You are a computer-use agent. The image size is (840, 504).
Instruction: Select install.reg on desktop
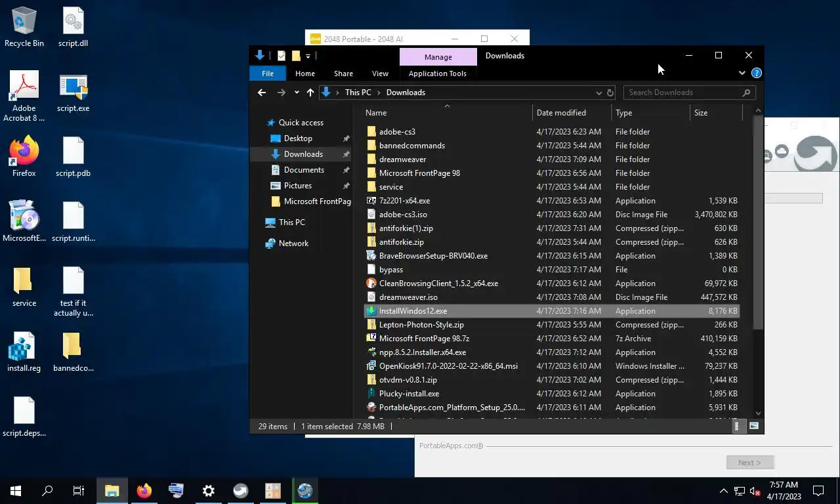[24, 352]
